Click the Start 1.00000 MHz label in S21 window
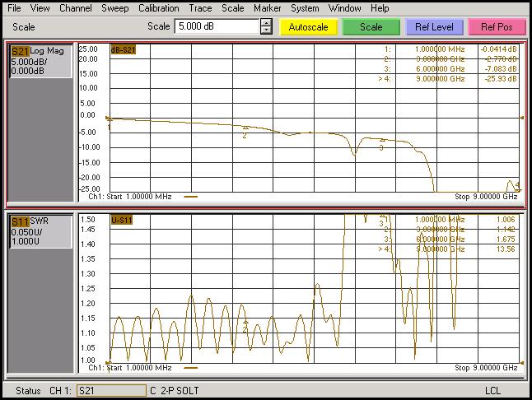This screenshot has height=400, width=532. [139, 197]
